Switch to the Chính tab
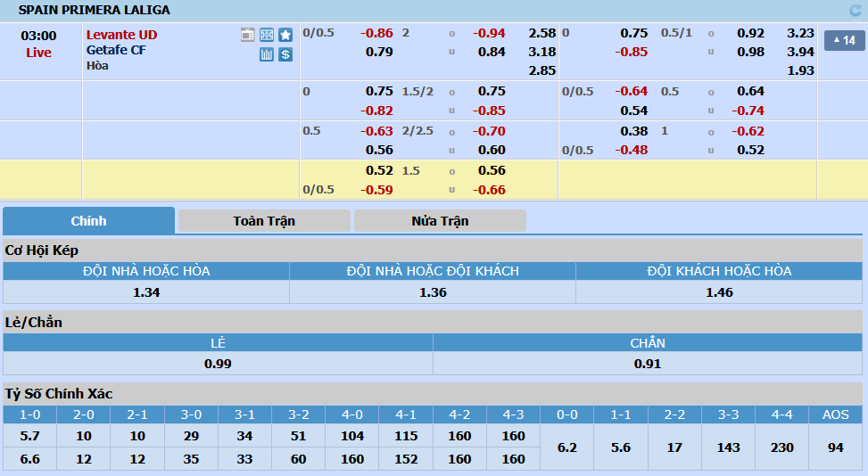This screenshot has width=868, height=476. coord(88,220)
